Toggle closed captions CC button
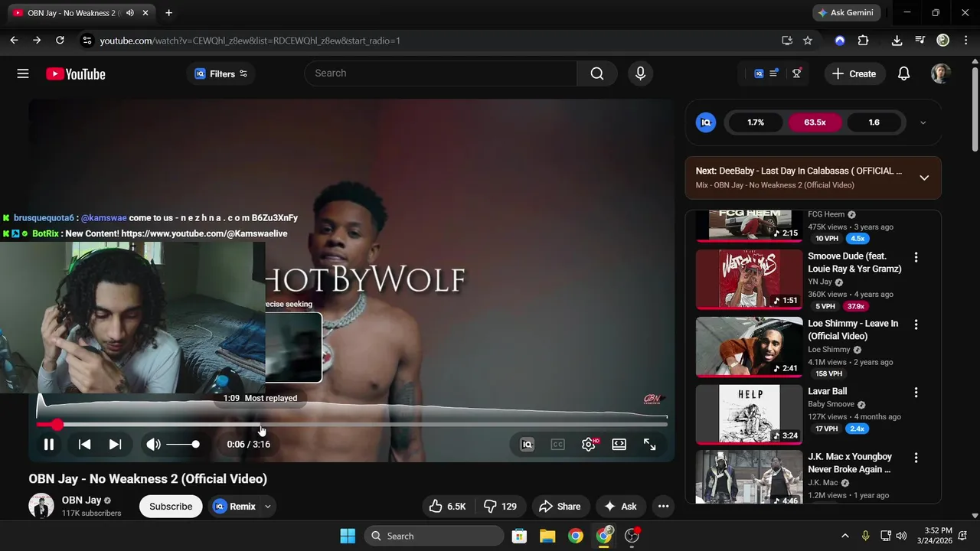The height and width of the screenshot is (551, 980). 558,445
